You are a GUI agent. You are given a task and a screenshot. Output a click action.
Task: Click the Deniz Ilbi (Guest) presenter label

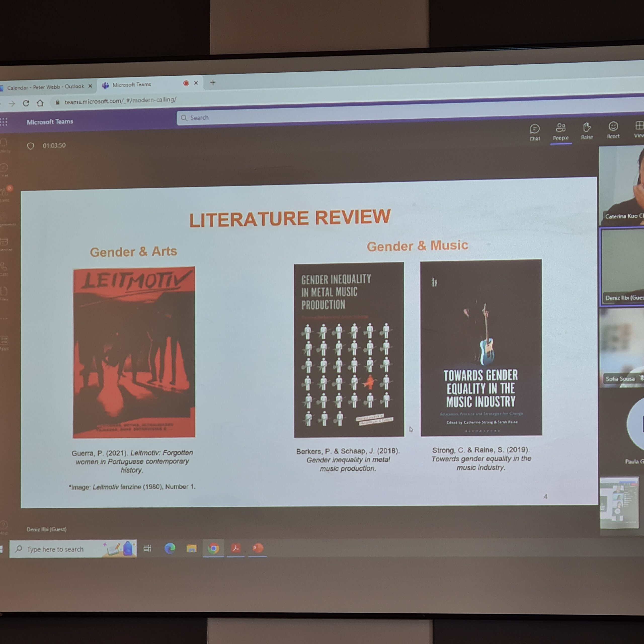46,529
